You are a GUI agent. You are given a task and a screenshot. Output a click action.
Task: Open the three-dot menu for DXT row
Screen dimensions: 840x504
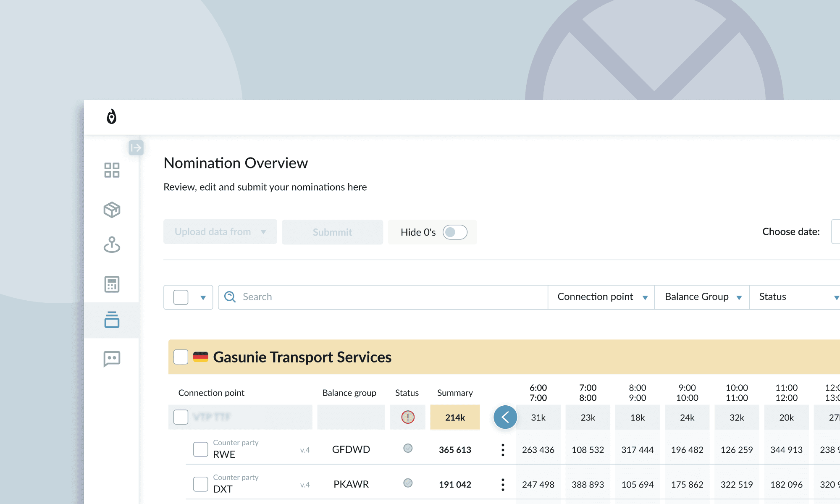point(503,485)
